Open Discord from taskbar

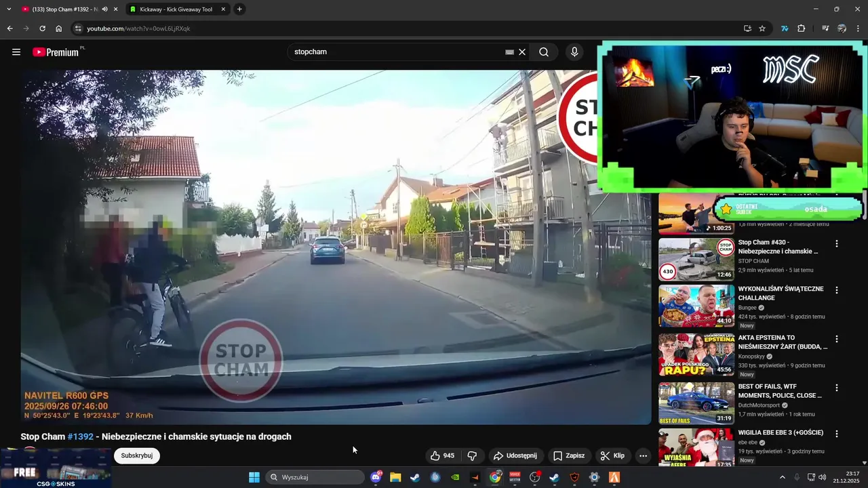[376, 477]
